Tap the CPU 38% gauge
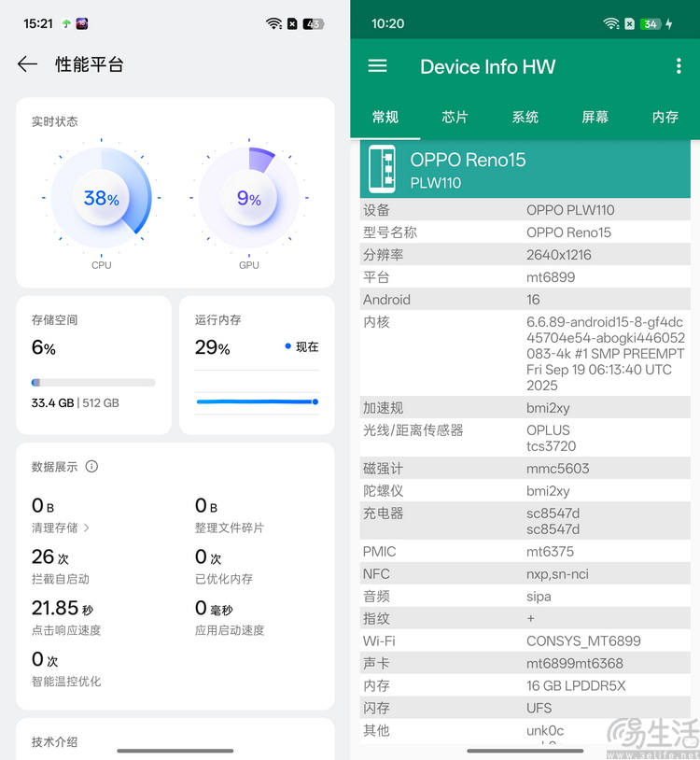Screen dimensions: 700x760 point(101,198)
